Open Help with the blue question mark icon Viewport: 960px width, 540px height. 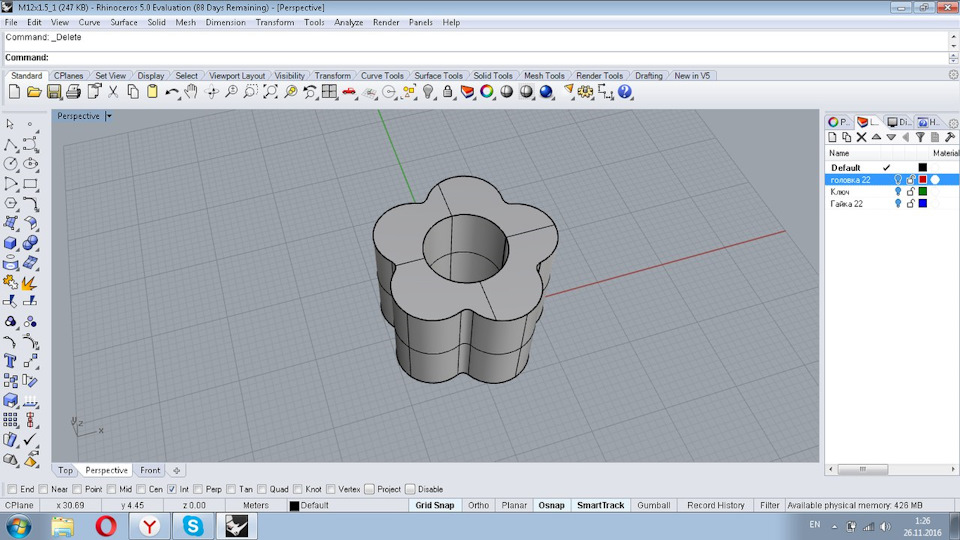click(x=624, y=92)
